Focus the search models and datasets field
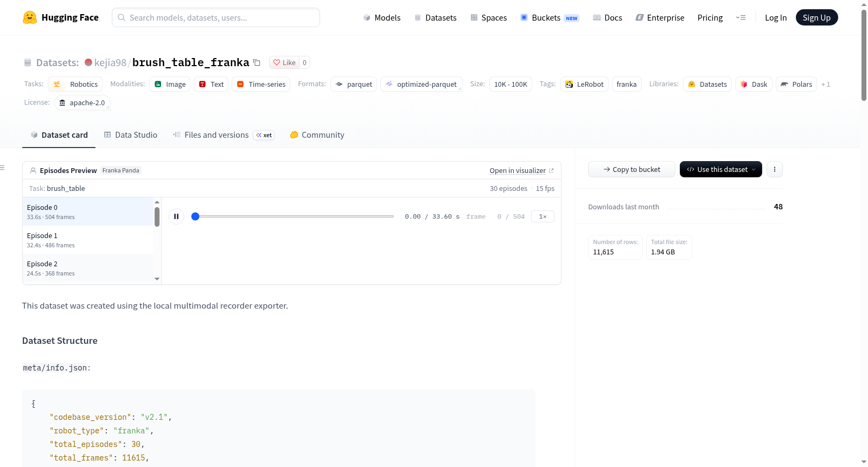This screenshot has width=868, height=467. pyautogui.click(x=216, y=17)
